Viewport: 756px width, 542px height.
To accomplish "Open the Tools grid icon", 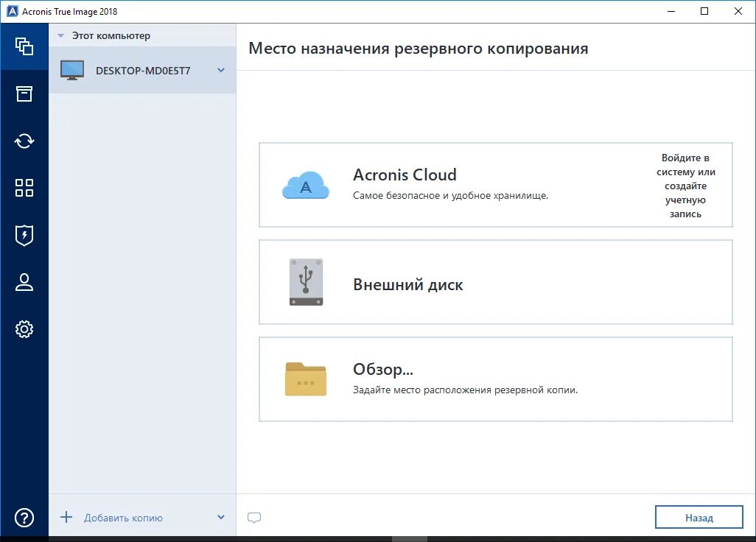I will pos(24,188).
